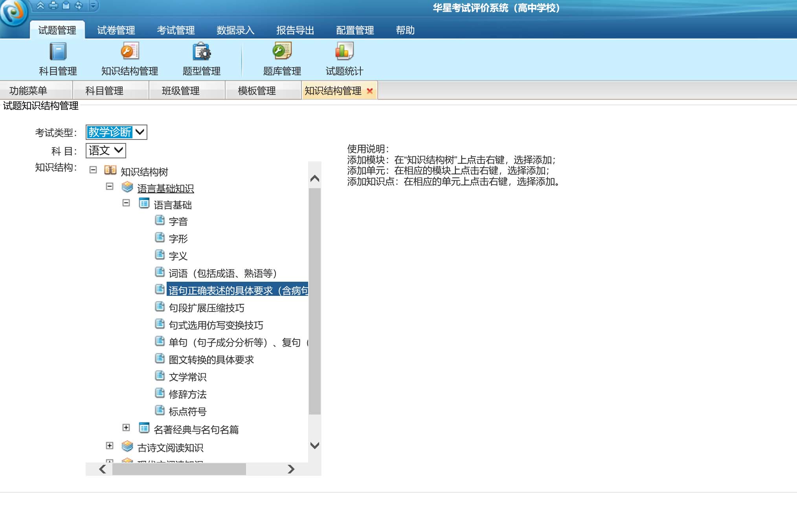
Task: Switch to the 功能菜单 page tab
Action: pos(36,90)
